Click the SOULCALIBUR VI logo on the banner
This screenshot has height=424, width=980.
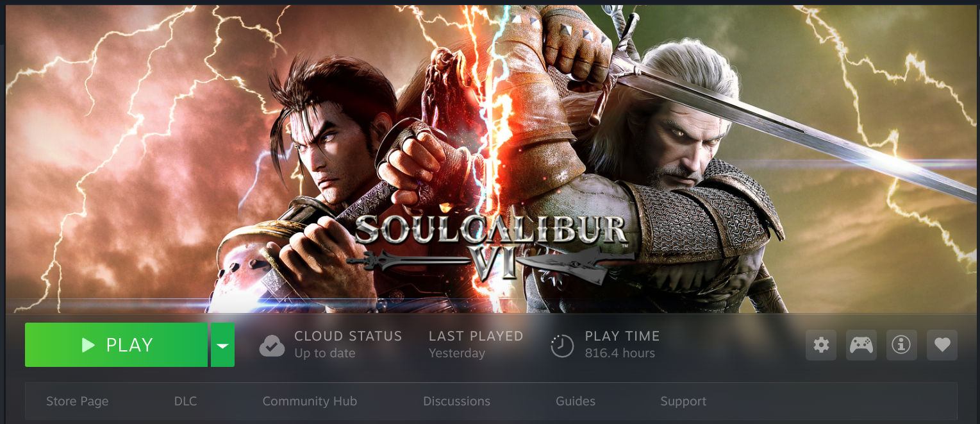[x=490, y=247]
